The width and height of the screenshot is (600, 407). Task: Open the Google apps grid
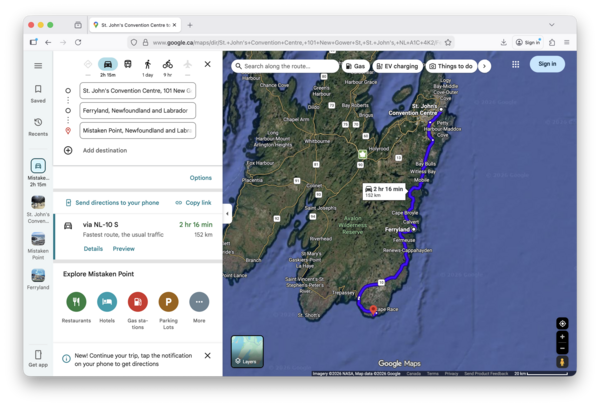point(515,64)
